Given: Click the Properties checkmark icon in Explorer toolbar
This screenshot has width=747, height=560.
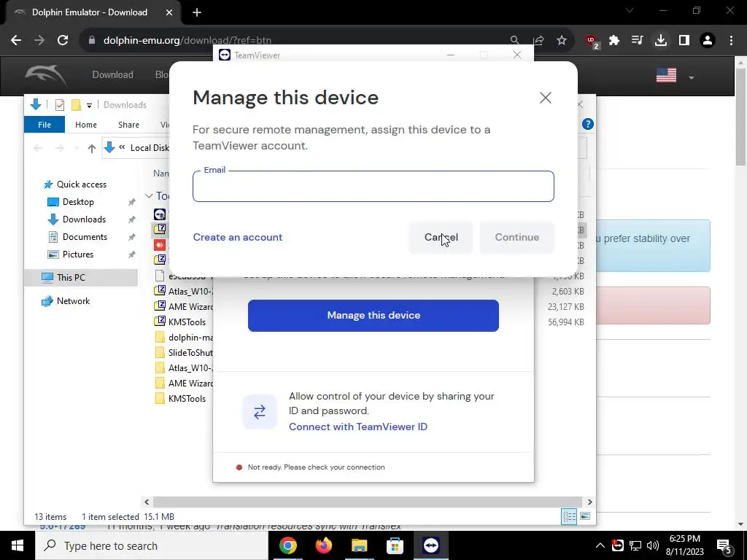Looking at the screenshot, I should pyautogui.click(x=60, y=105).
